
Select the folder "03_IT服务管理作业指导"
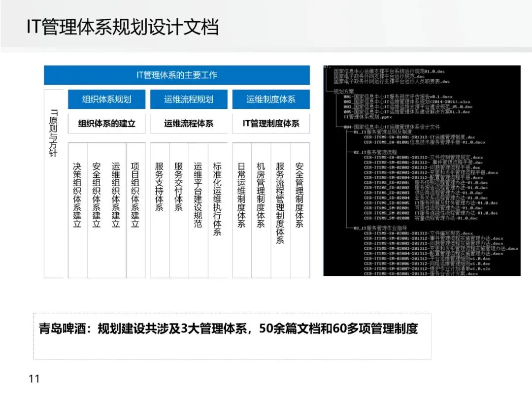click(380, 228)
